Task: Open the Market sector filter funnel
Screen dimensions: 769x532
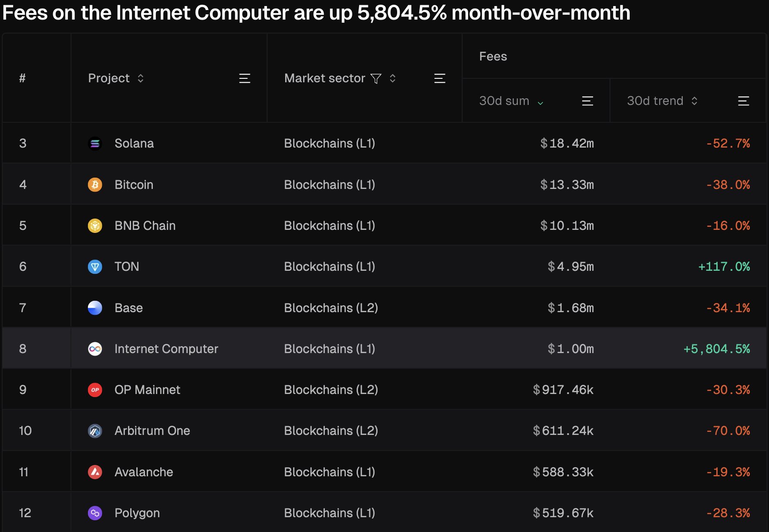Action: 376,78
